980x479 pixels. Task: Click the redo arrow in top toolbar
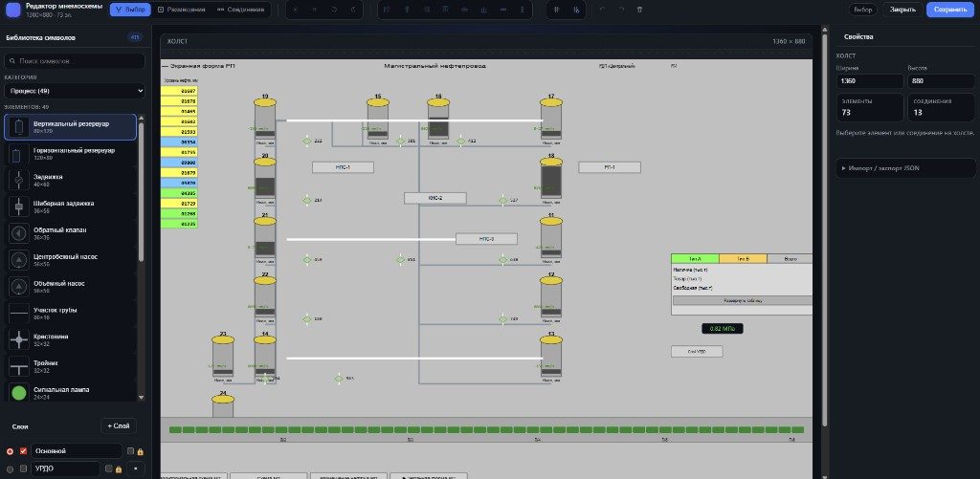point(620,10)
